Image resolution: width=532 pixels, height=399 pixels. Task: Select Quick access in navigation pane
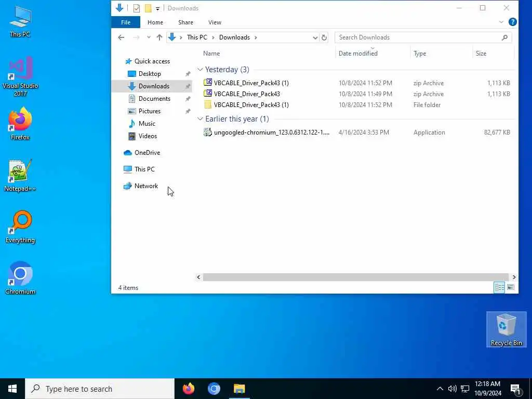click(152, 61)
